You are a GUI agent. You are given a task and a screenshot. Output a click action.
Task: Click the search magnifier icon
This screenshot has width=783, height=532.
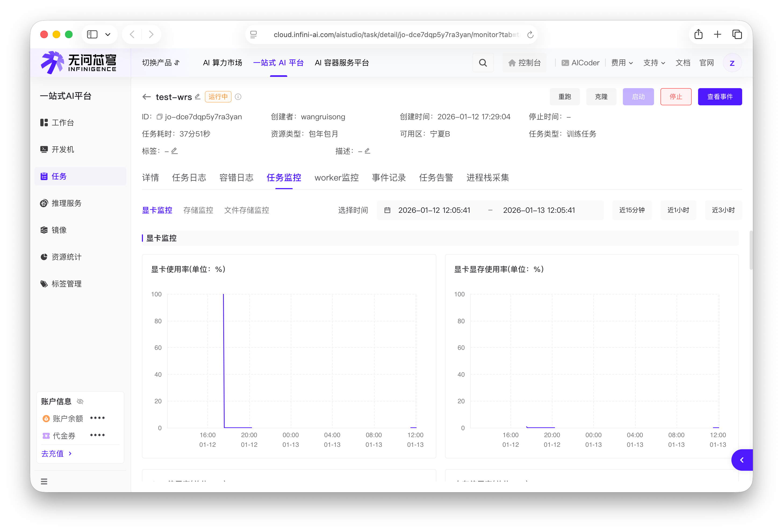pos(483,63)
